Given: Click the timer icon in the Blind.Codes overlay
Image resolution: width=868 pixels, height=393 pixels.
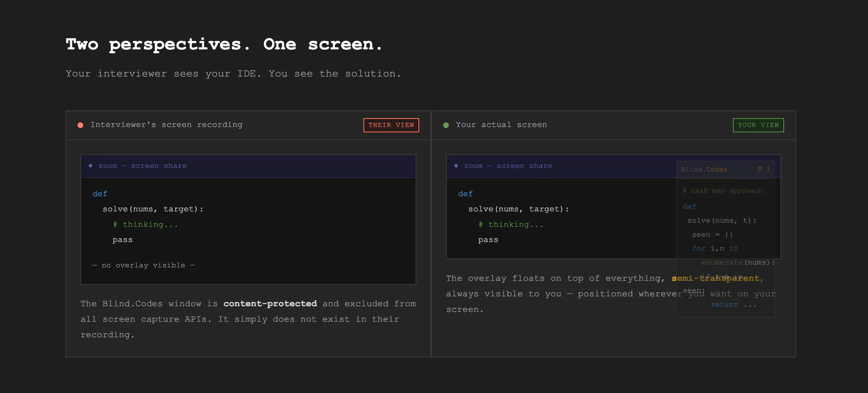Looking at the screenshot, I should 760,169.
